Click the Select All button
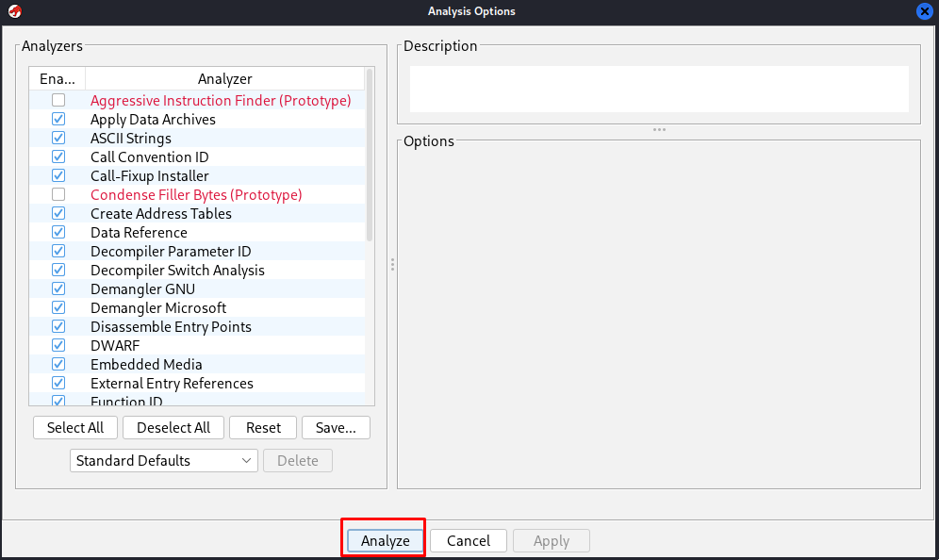 [x=75, y=427]
